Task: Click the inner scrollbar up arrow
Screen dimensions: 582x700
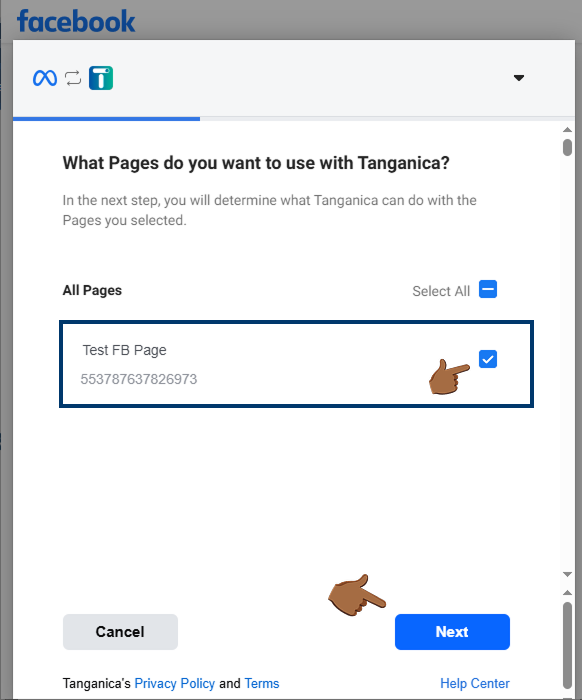Action: pos(567,130)
